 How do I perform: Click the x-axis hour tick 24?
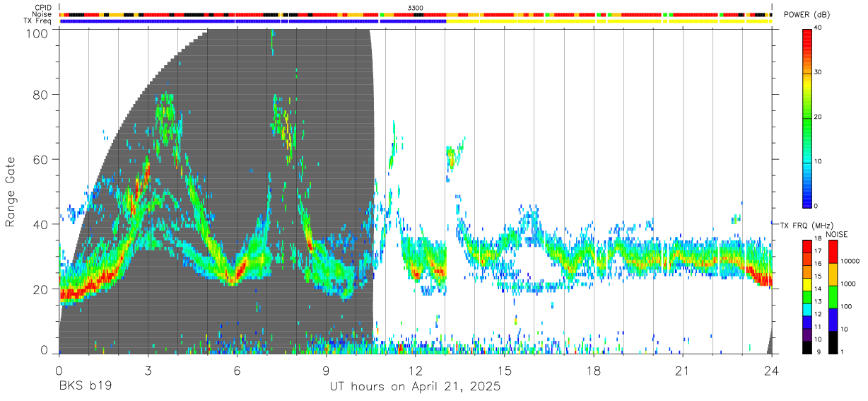tap(772, 370)
